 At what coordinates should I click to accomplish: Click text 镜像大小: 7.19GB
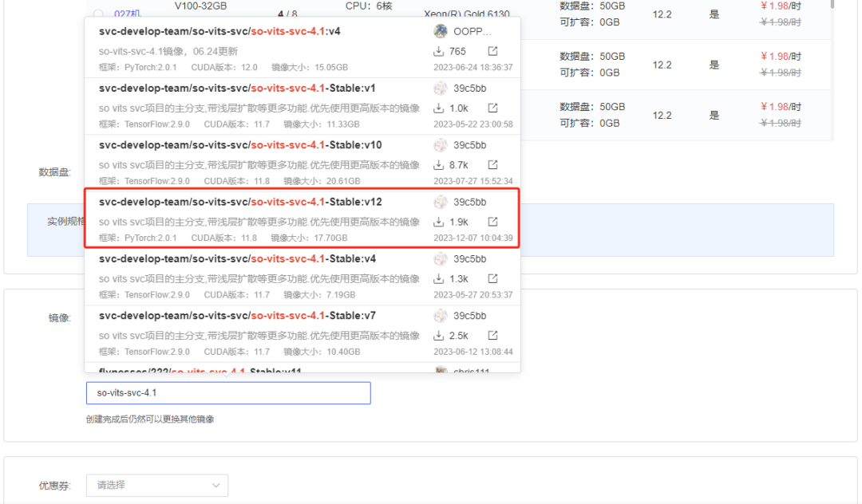click(x=319, y=295)
